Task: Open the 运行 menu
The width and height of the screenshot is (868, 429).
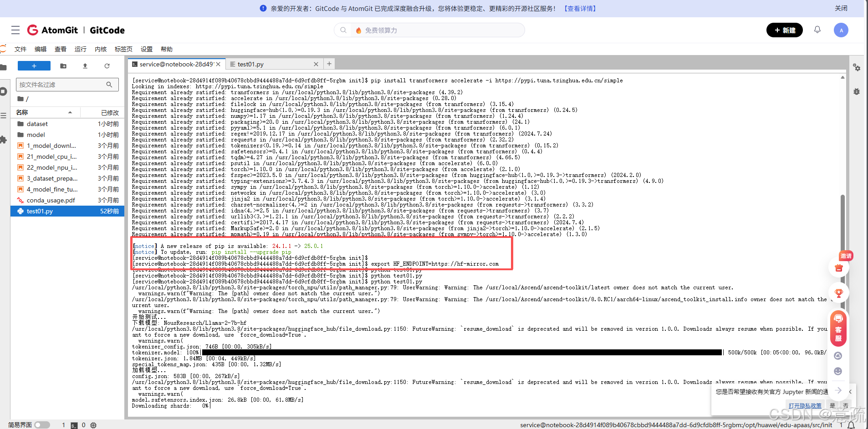Action: click(81, 49)
